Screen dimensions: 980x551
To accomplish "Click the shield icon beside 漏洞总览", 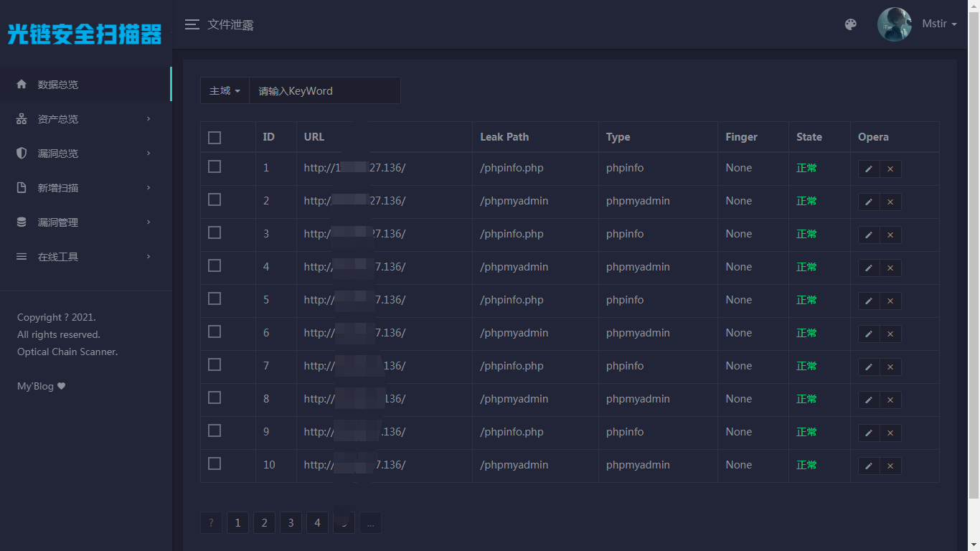I will tap(22, 154).
